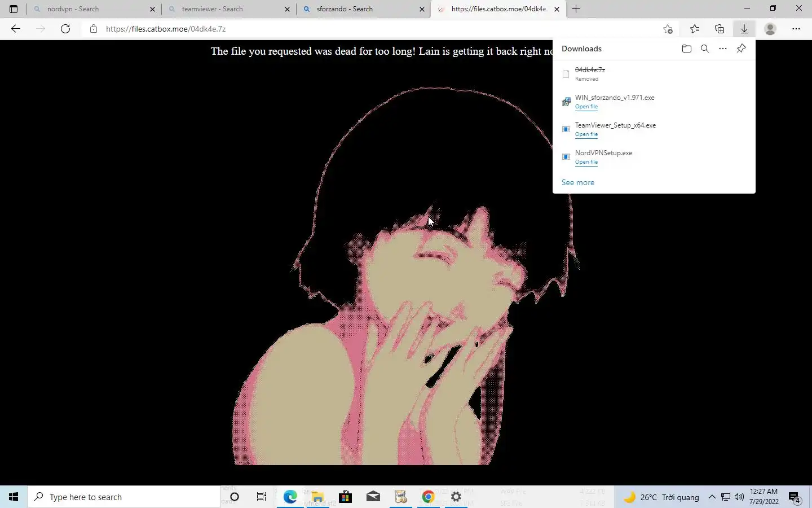This screenshot has width=812, height=508.
Task: Switch to the sforzando - Search tab
Action: pyautogui.click(x=363, y=9)
